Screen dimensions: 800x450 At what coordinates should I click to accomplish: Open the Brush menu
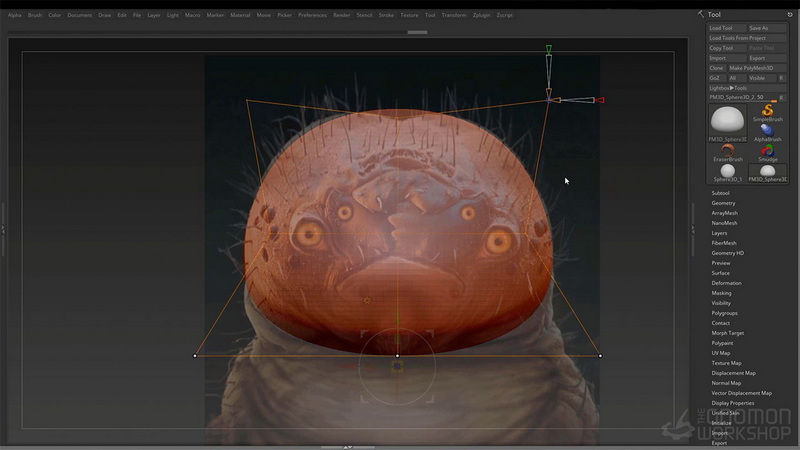coord(35,15)
